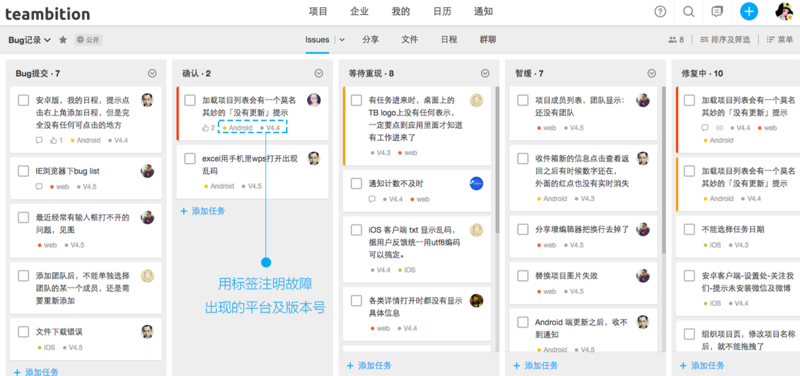800x376 pixels.
Task: Open 日历 in top navigation
Action: point(442,12)
